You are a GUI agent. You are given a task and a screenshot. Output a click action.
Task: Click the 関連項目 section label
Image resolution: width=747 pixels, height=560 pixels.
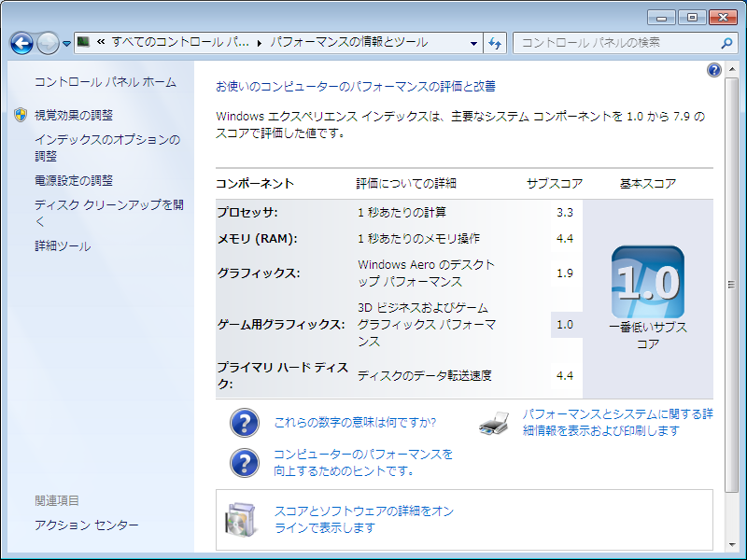(x=57, y=501)
